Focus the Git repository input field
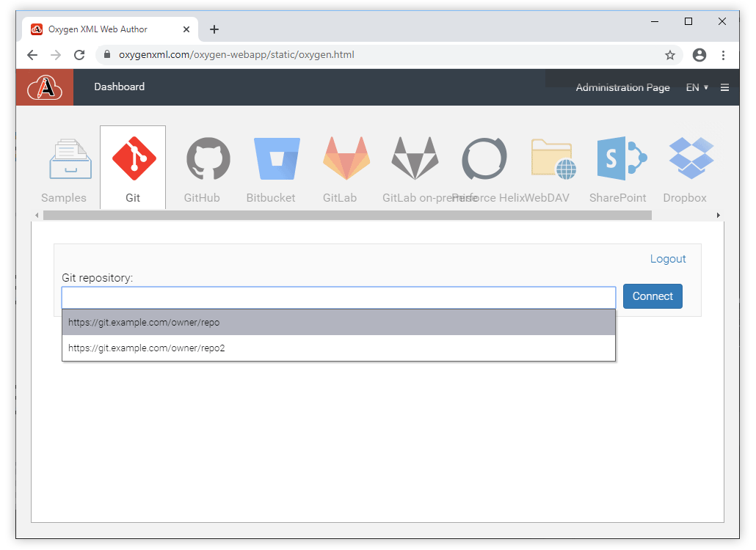 (x=338, y=298)
